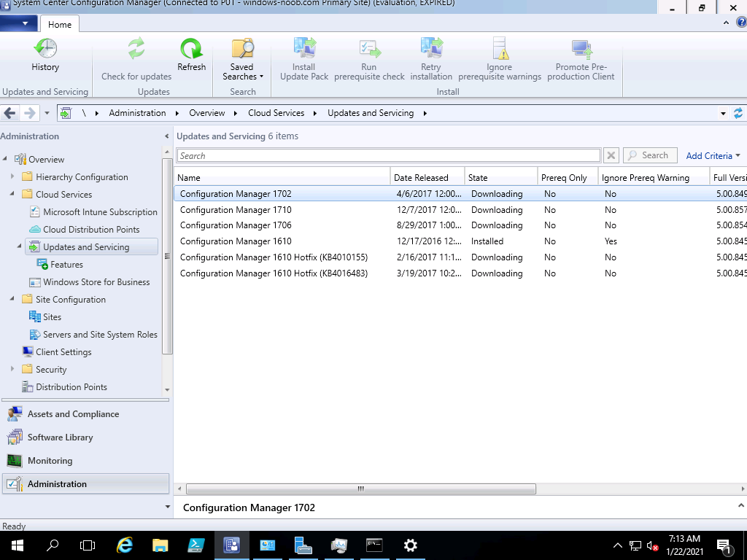747x560 pixels.
Task: Clear the search with the X button
Action: tap(611, 155)
